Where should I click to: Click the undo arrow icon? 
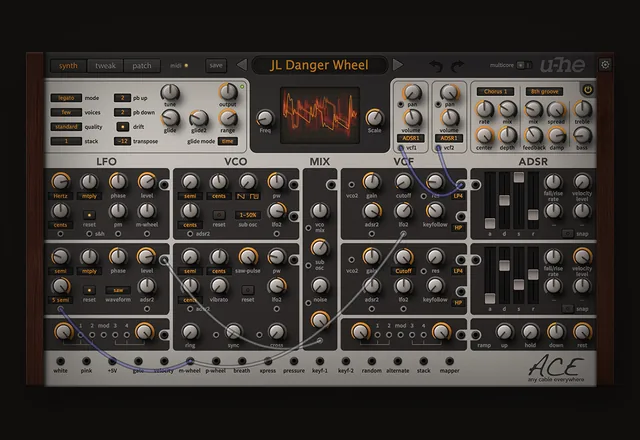pos(436,66)
